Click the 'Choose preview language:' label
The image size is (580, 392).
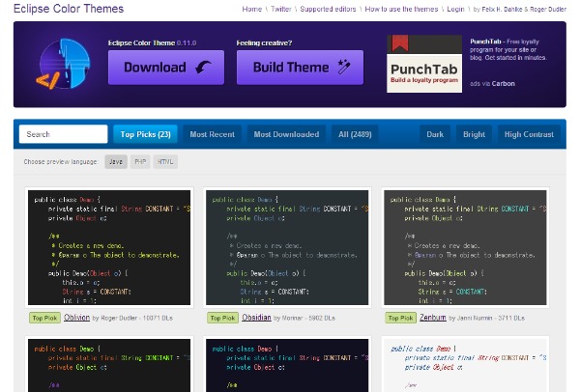pos(61,162)
